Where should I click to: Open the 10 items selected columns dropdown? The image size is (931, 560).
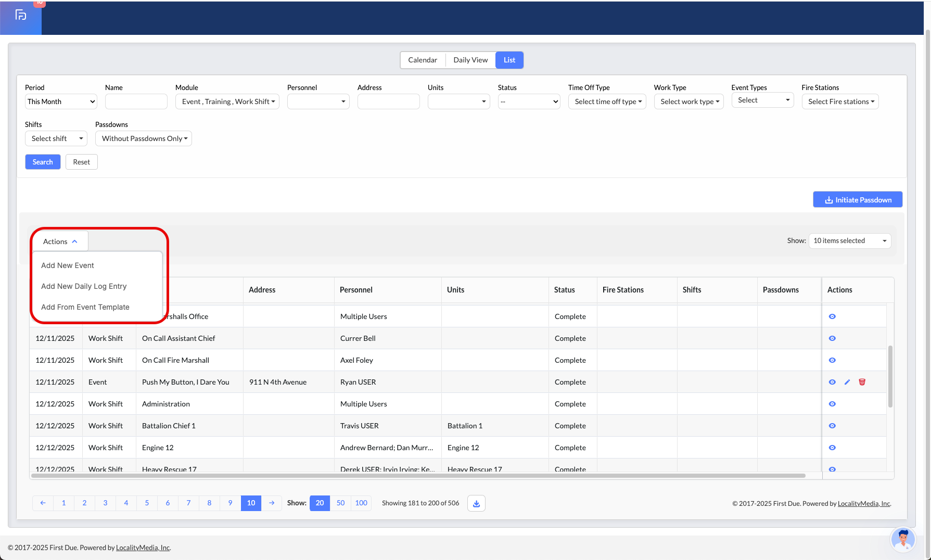click(849, 241)
